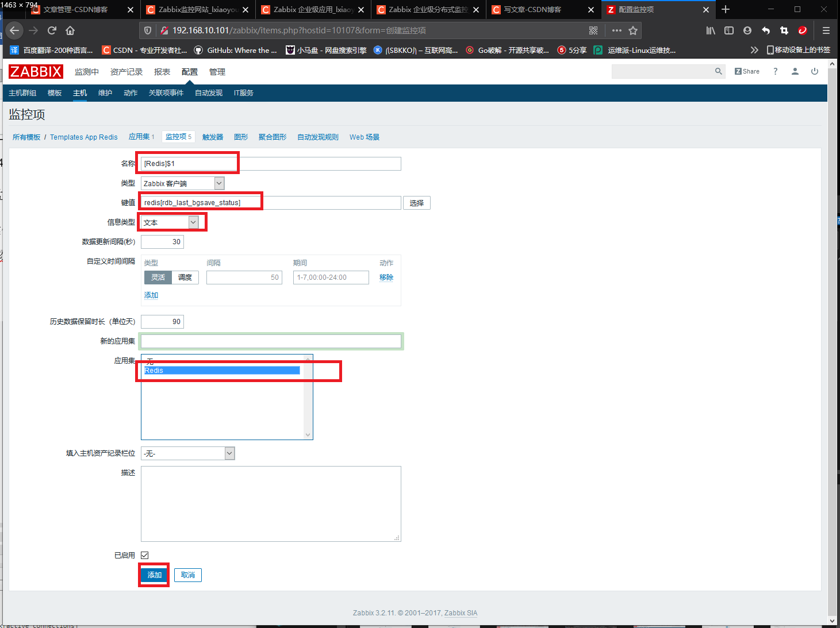Click the 取消 button
The image size is (840, 628).
point(188,575)
